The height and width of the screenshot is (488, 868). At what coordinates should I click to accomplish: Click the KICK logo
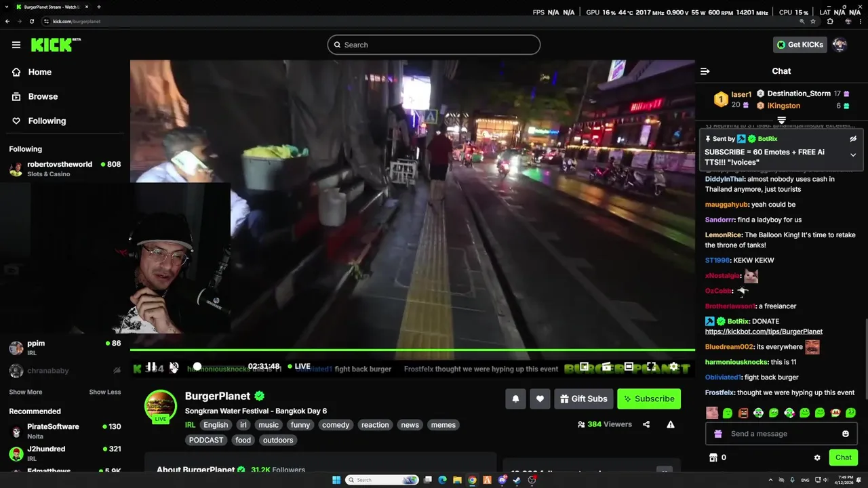point(56,45)
